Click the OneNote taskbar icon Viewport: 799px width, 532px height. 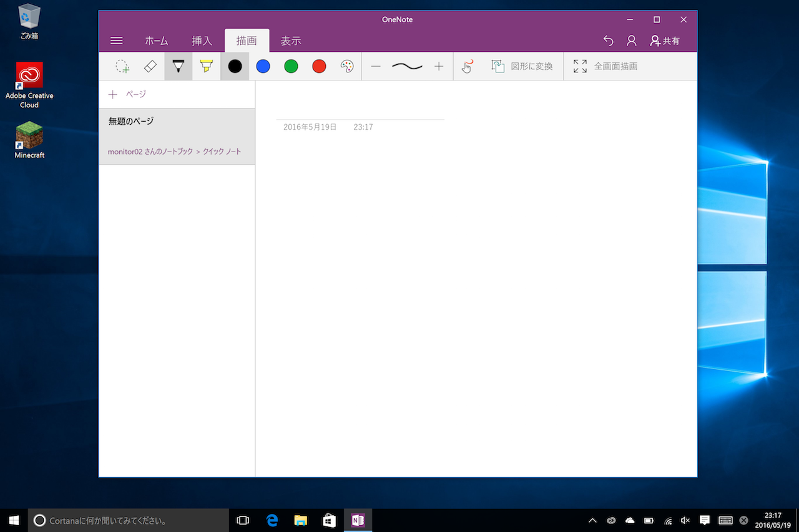(x=358, y=520)
